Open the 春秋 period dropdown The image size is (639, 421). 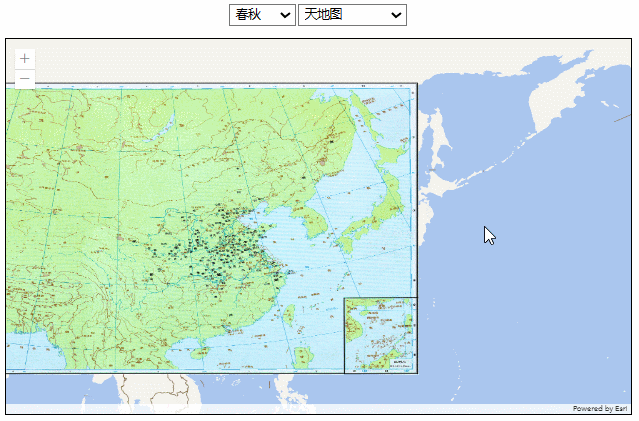(262, 14)
